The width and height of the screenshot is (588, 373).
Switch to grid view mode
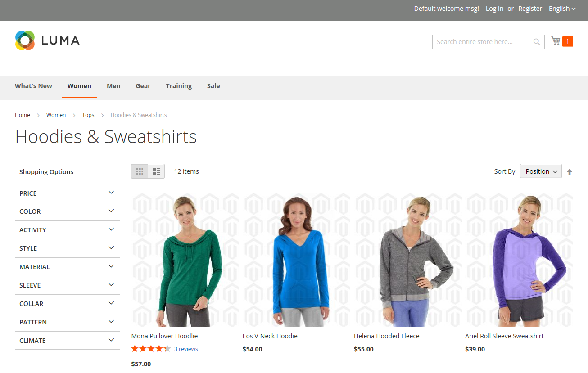tap(140, 171)
